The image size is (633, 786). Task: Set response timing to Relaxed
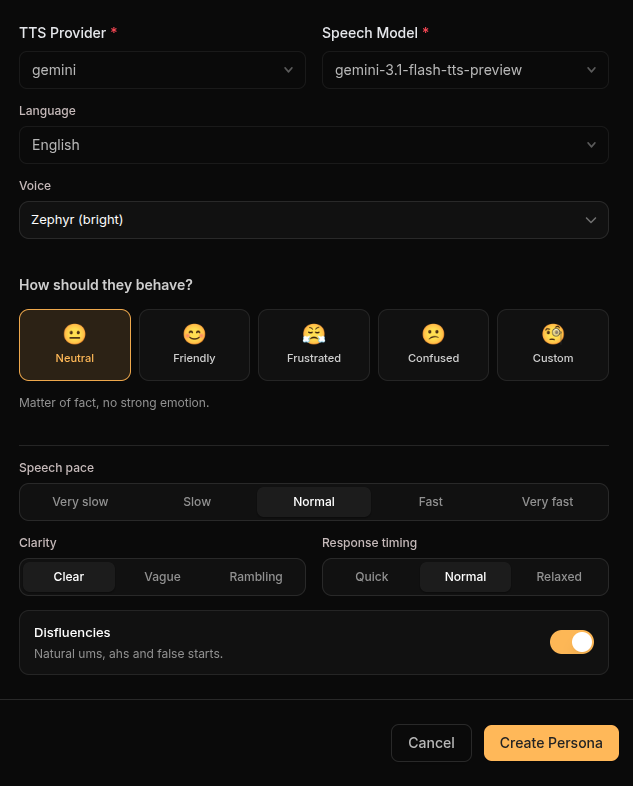click(x=559, y=577)
